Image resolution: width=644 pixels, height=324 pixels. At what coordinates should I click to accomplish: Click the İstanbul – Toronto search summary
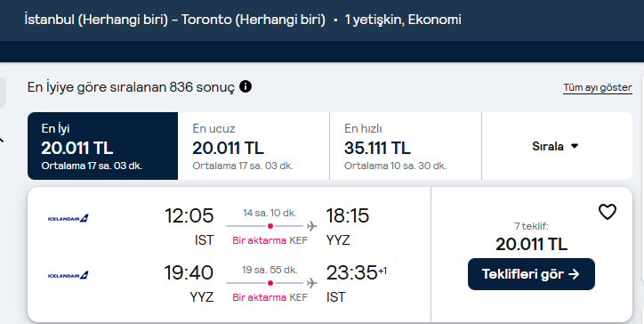tap(174, 20)
